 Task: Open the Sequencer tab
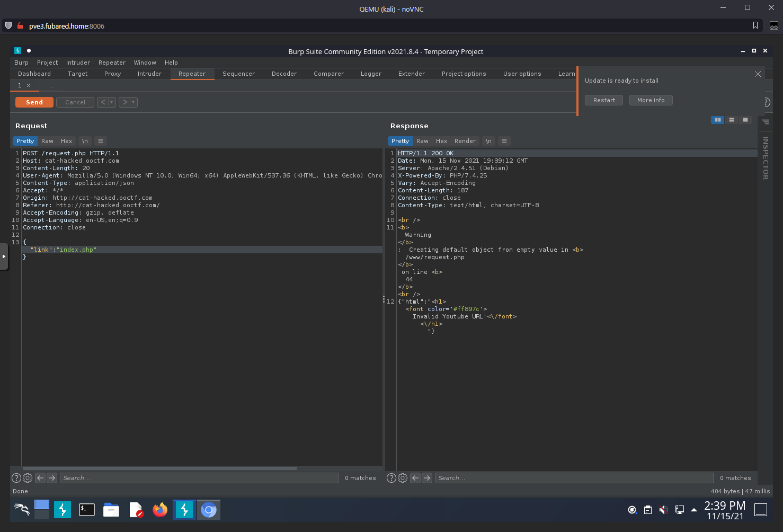(238, 74)
